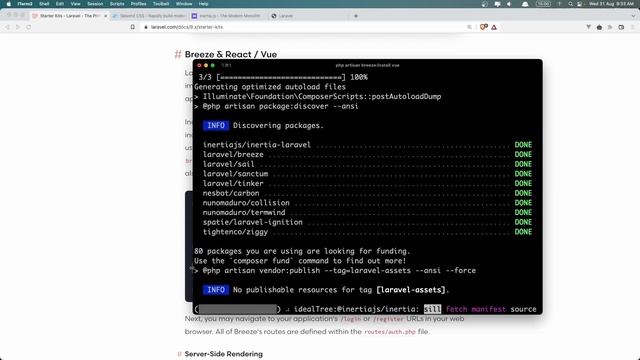Click inertiajs/inertia-laravel package line
This screenshot has height=360, width=640.
tap(367, 145)
